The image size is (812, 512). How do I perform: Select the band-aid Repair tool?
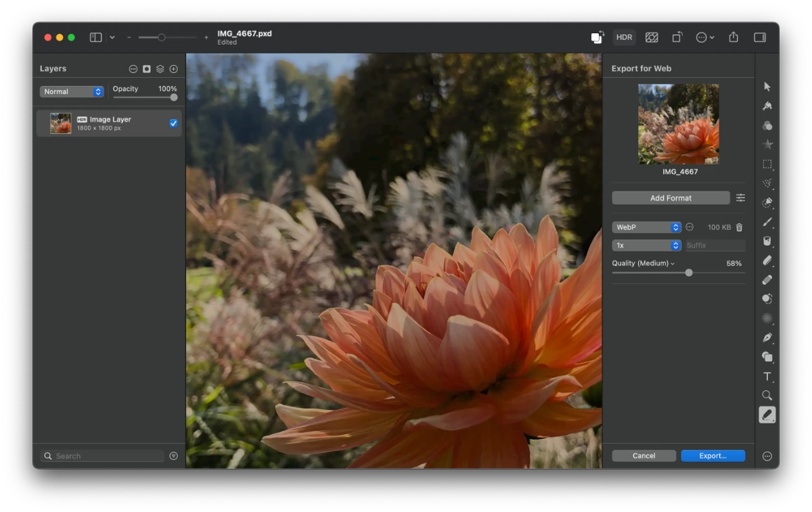point(767,279)
